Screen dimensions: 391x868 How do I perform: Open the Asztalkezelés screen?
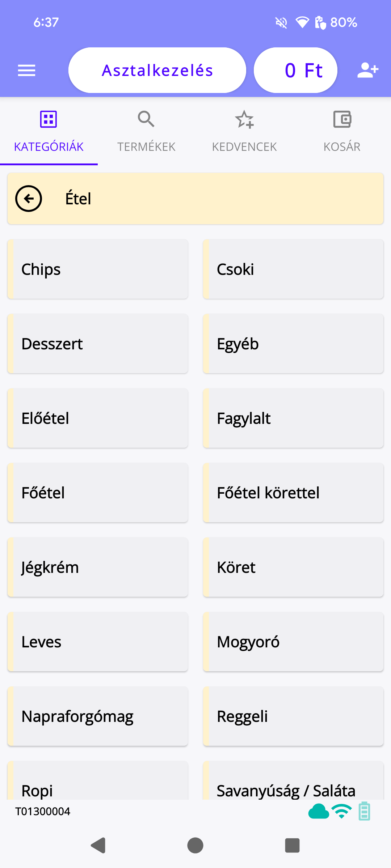pos(157,70)
